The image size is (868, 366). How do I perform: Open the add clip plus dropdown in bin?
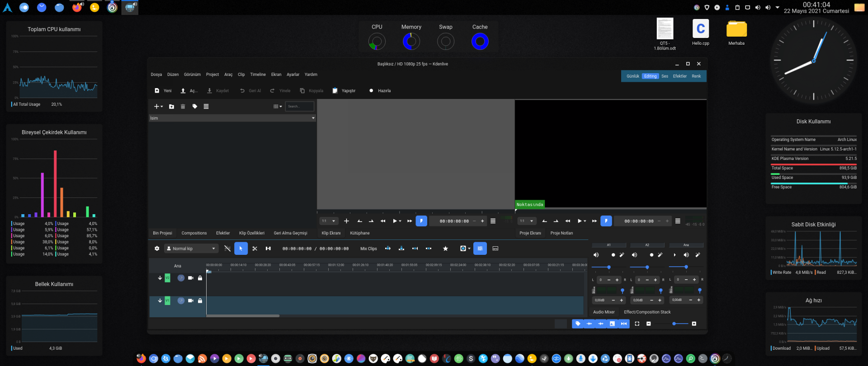tap(158, 107)
